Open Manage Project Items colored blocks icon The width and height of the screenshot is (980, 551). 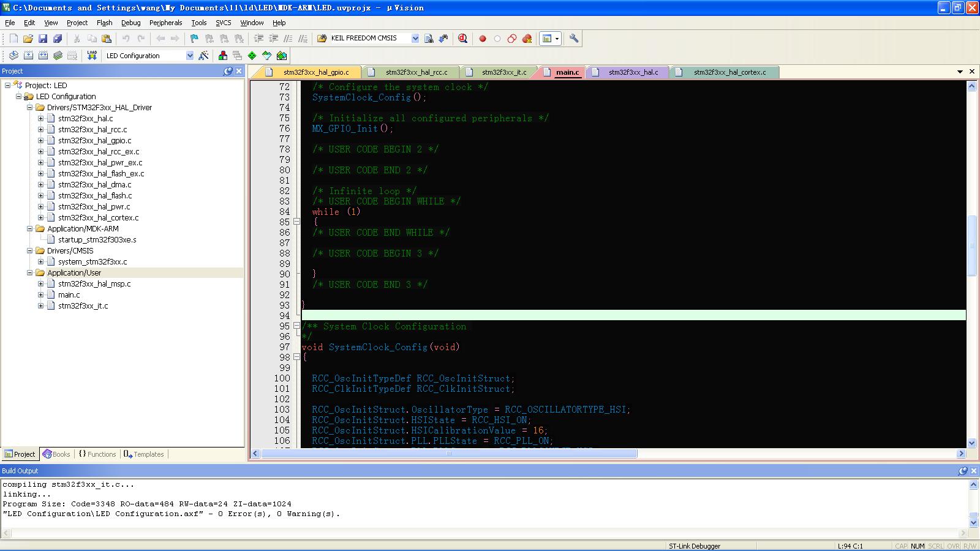click(223, 56)
